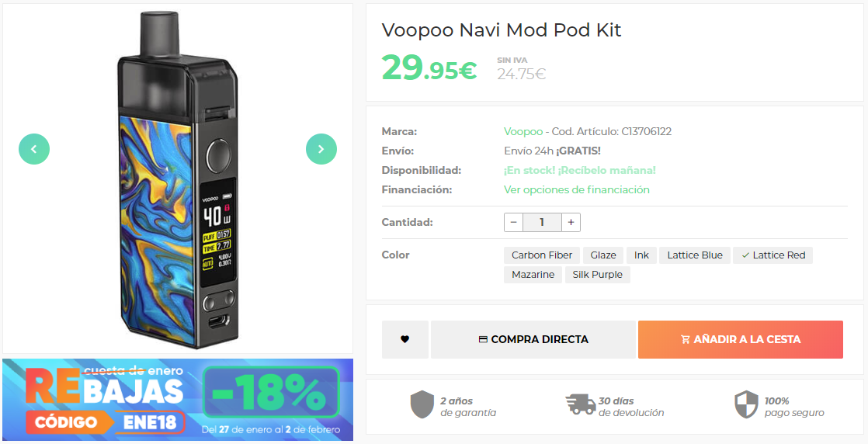Screen dimensions: 868x444
Task: Pick the Silk Purple color option
Action: pos(597,275)
